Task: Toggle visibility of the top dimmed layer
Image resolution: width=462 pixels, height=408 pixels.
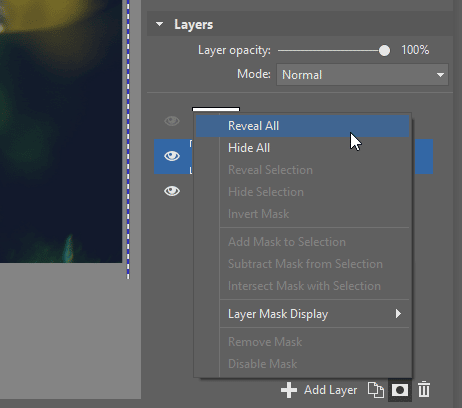Action: pos(172,121)
